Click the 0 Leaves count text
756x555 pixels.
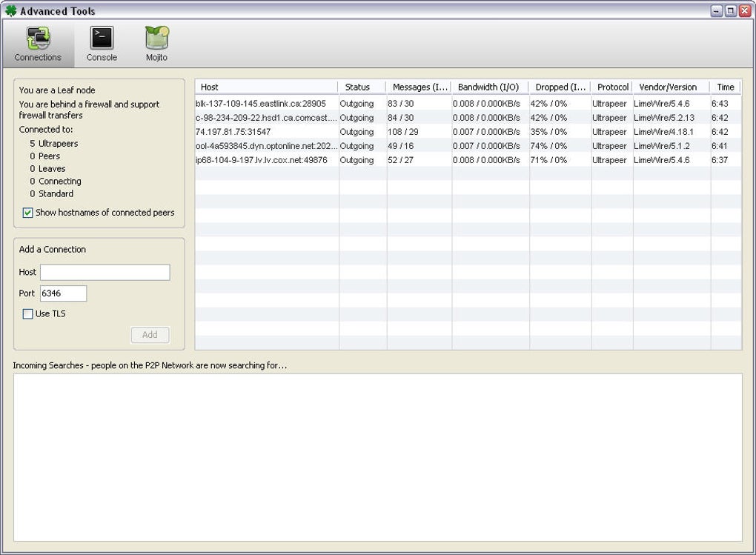(x=47, y=169)
